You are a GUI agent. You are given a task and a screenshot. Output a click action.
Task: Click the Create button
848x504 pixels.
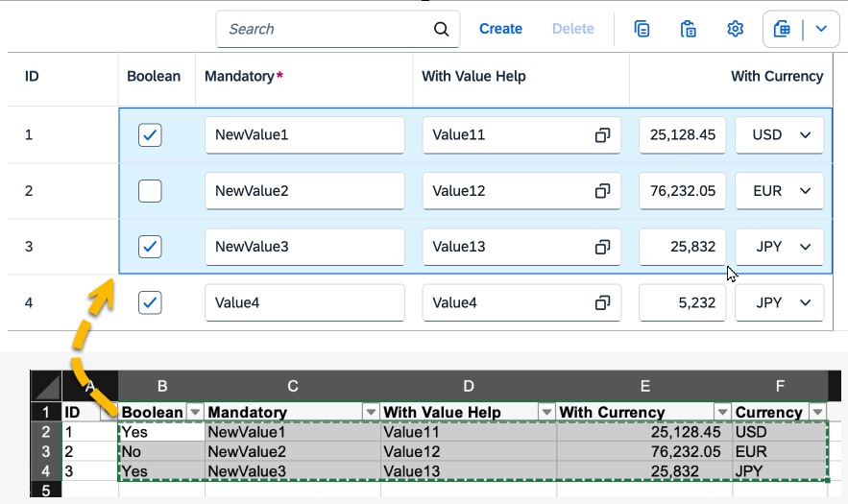[500, 29]
